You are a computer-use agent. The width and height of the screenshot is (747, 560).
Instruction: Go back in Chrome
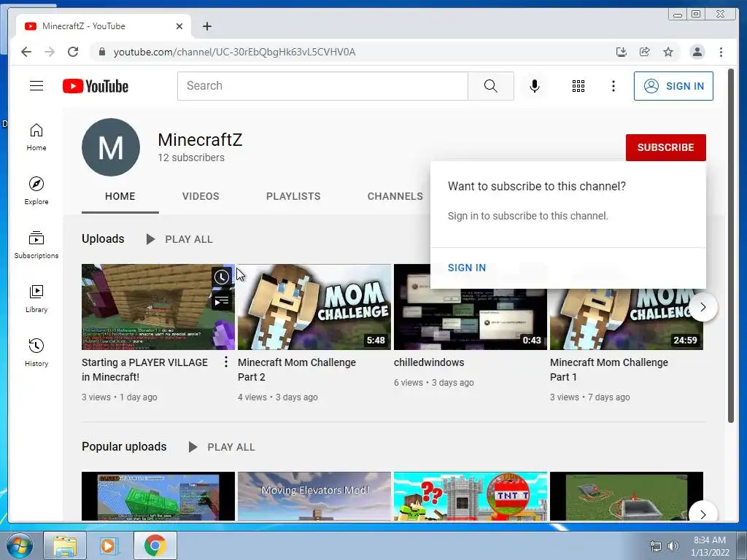pos(26,52)
